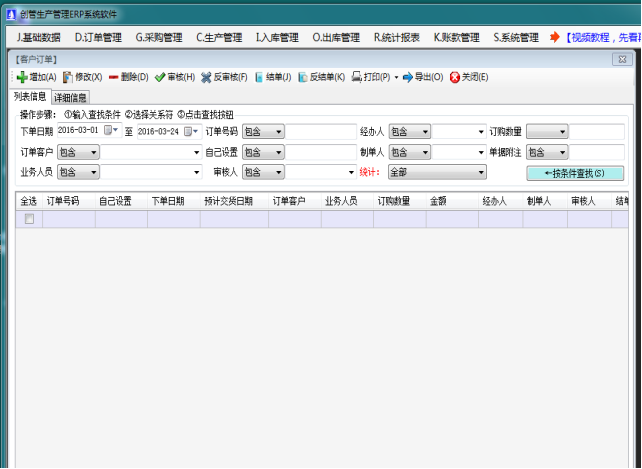This screenshot has height=469, width=642.
Task: Click the 关闭(E) red close icon
Action: tap(455, 77)
